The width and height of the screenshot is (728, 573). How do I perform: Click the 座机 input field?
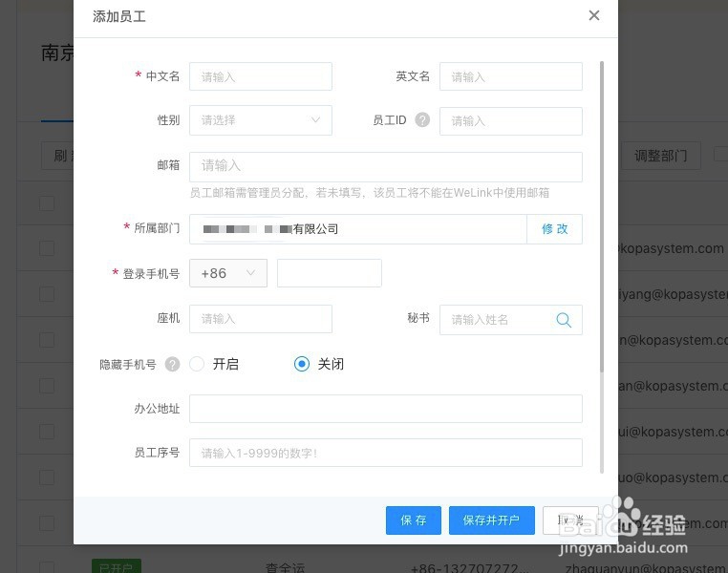[x=261, y=319]
